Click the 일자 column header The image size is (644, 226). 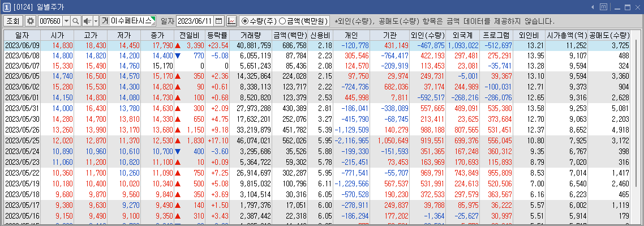22,35
